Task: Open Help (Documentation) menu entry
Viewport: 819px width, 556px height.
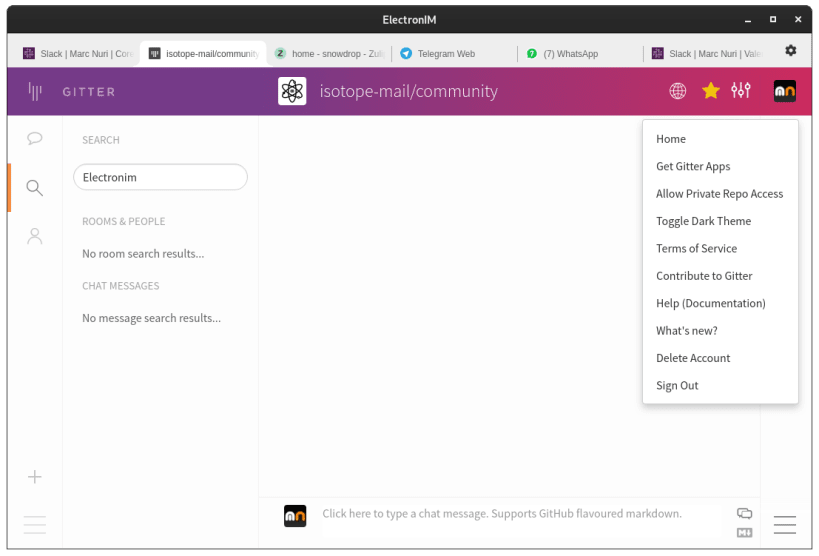Action: pyautogui.click(x=720, y=304)
